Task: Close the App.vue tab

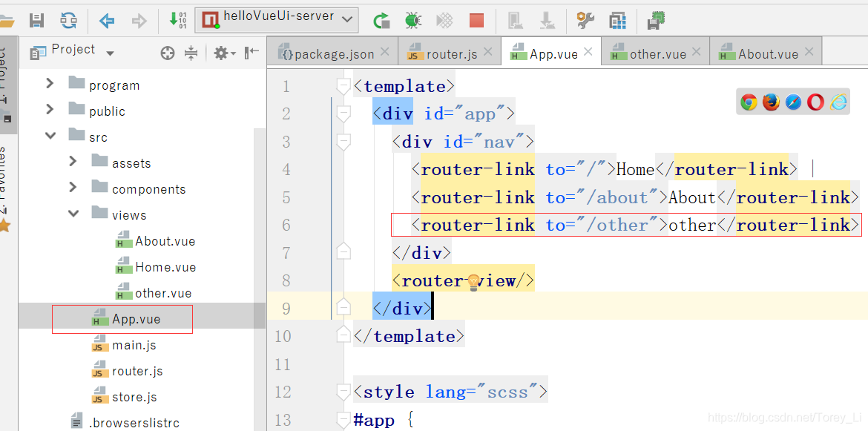Action: tap(588, 52)
